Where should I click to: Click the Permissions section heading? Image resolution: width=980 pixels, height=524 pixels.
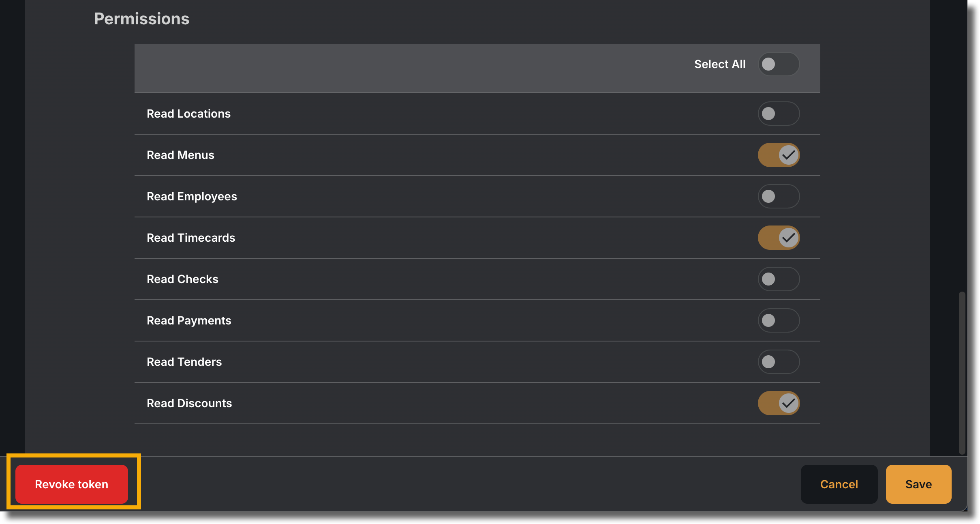click(141, 19)
